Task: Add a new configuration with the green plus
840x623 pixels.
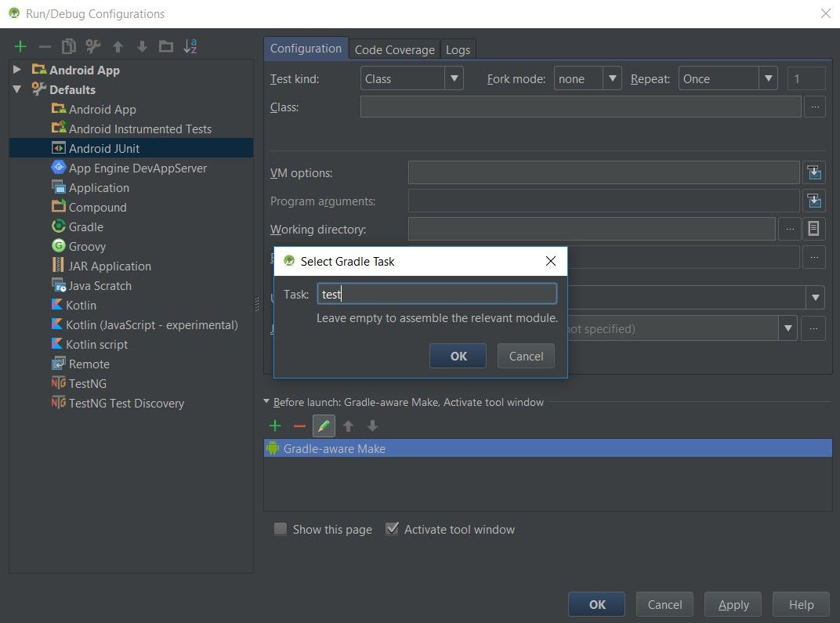Action: coord(20,46)
